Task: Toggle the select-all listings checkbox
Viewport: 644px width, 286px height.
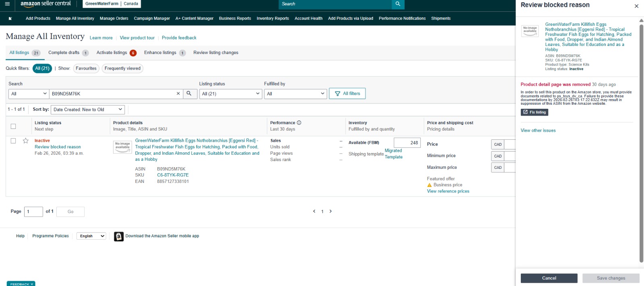Action: (x=13, y=126)
